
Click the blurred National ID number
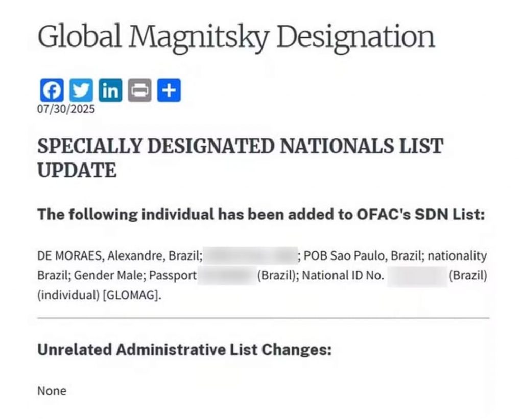pyautogui.click(x=417, y=276)
